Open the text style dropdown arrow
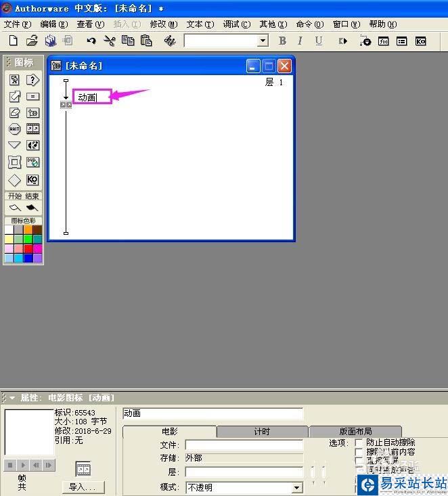This screenshot has width=448, height=496. click(263, 41)
